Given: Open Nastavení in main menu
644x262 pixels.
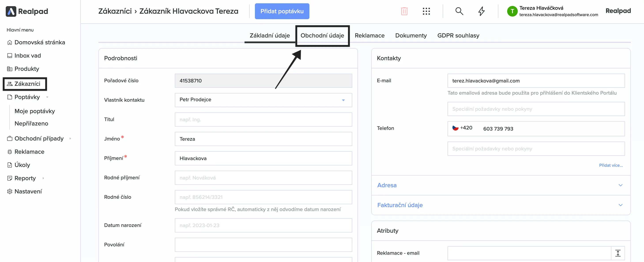Looking at the screenshot, I should pyautogui.click(x=28, y=192).
